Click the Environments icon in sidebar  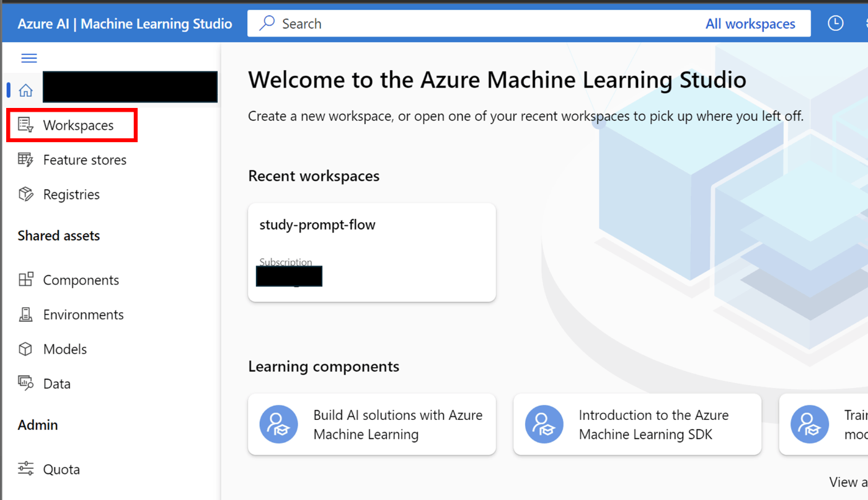25,315
